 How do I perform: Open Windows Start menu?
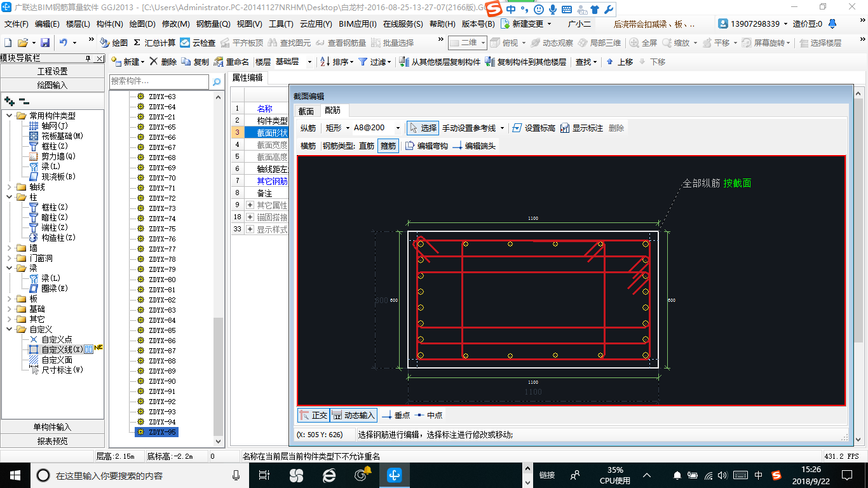(x=14, y=475)
